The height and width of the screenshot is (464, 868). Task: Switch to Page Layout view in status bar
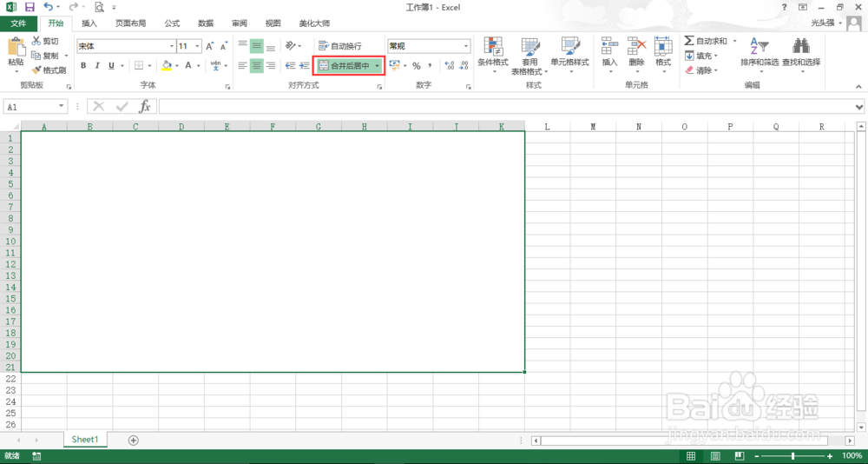pyautogui.click(x=715, y=456)
